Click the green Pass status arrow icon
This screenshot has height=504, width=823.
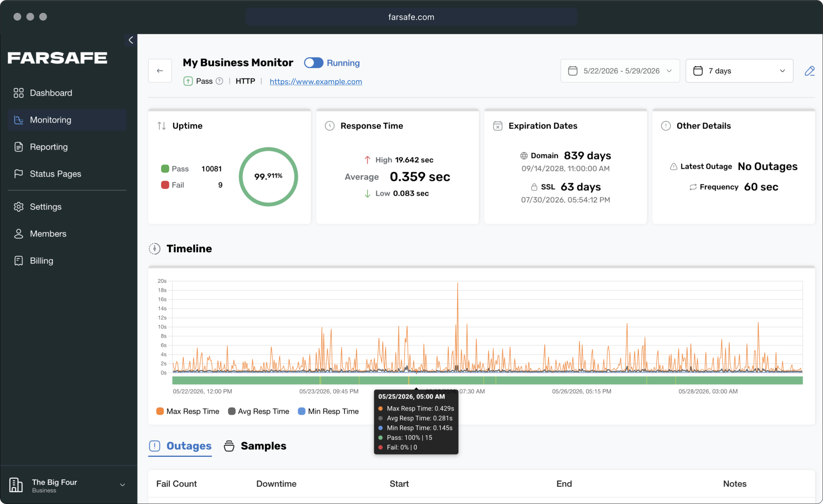[188, 81]
